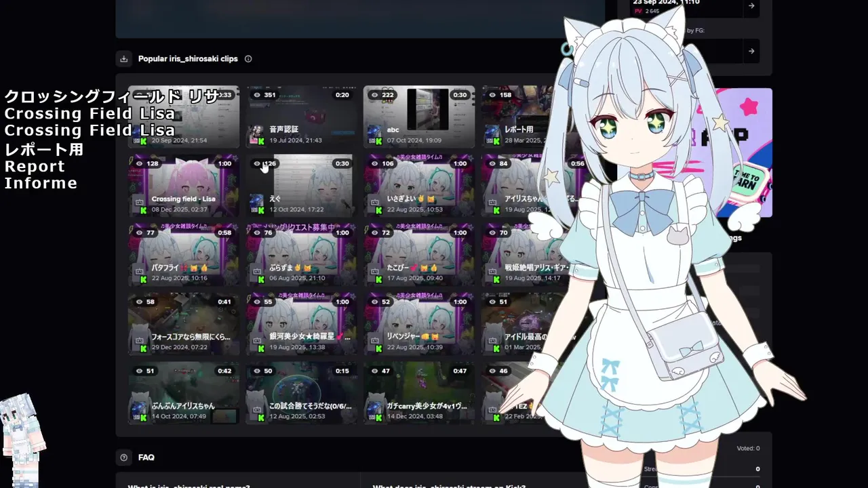
Task: Click the Kick K icon on Crossing field - Lisa clip
Action: pos(143,210)
